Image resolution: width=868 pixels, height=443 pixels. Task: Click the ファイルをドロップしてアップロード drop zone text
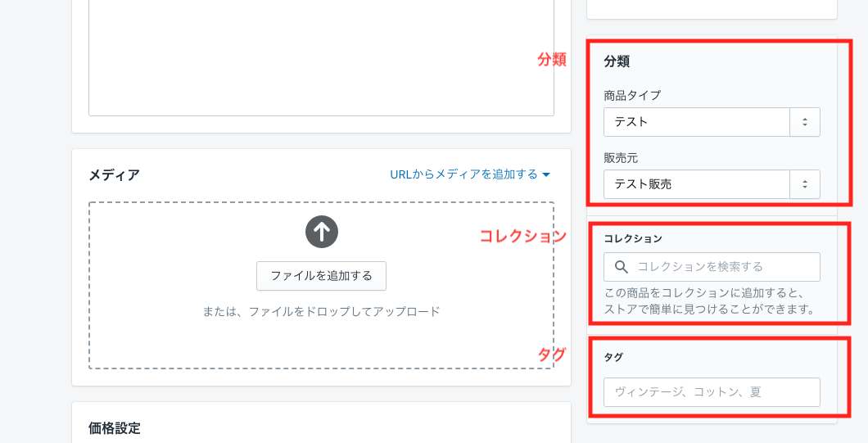coord(321,311)
